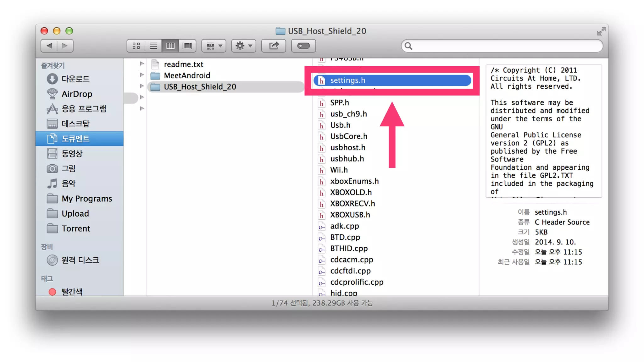Select My Programs in the sidebar
This screenshot has width=644, height=362.
point(86,199)
